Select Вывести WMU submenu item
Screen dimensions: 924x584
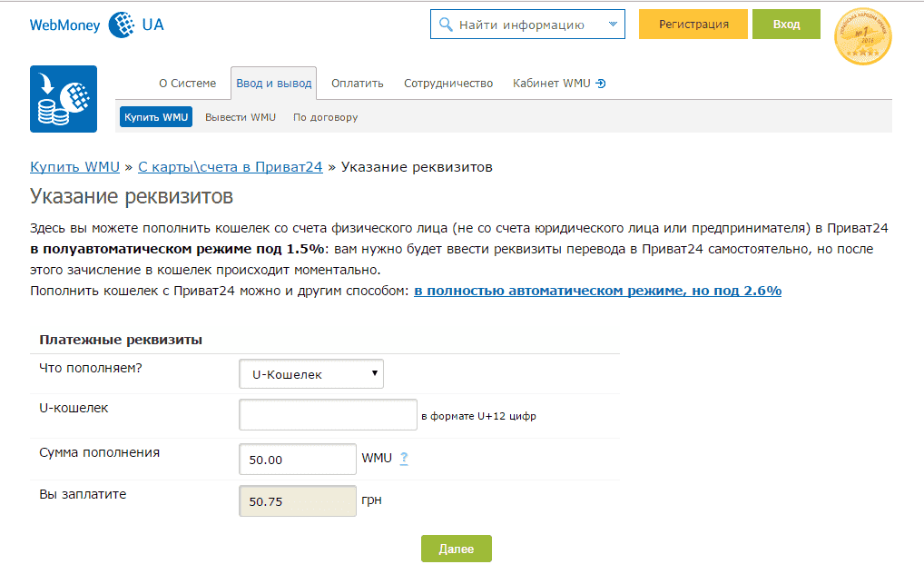pyautogui.click(x=241, y=117)
